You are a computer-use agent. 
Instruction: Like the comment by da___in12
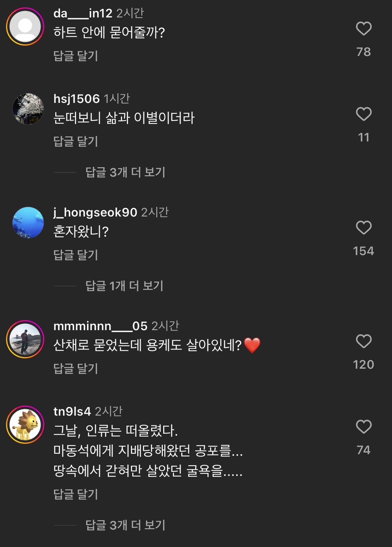pos(364,28)
